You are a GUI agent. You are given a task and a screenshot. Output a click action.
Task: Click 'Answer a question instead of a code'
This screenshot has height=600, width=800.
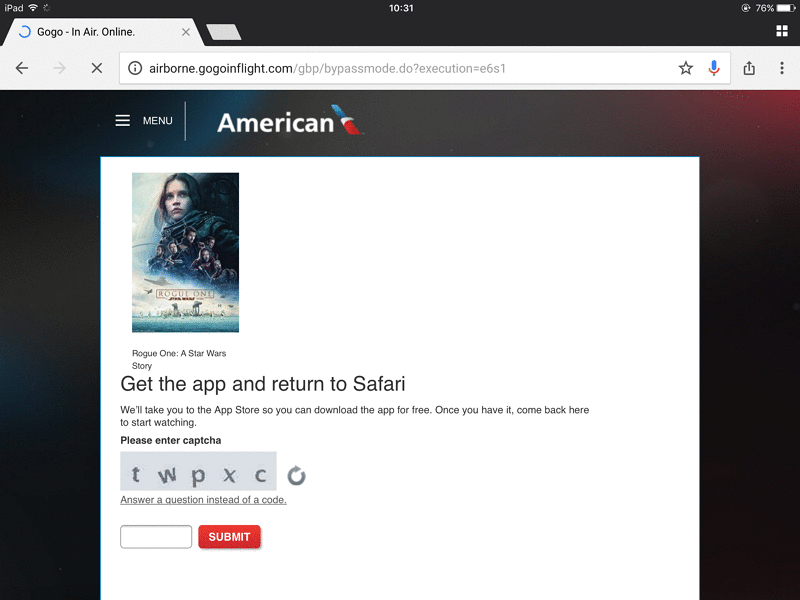204,500
